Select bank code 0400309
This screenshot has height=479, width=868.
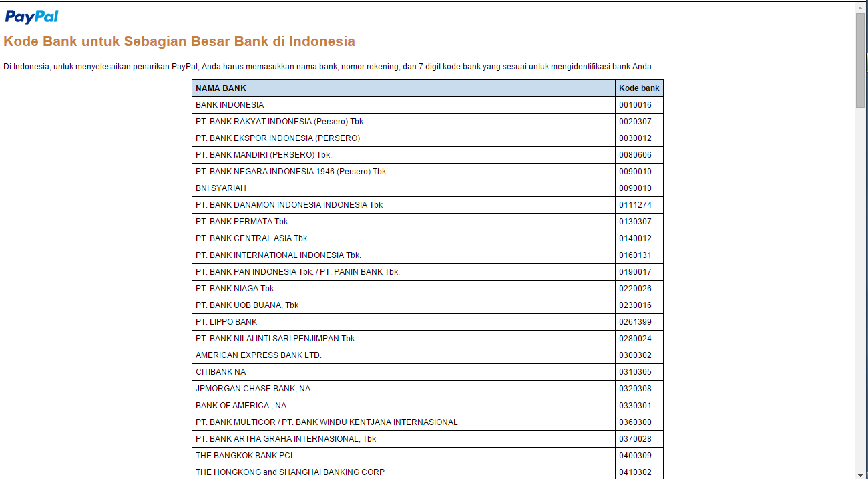(x=635, y=456)
